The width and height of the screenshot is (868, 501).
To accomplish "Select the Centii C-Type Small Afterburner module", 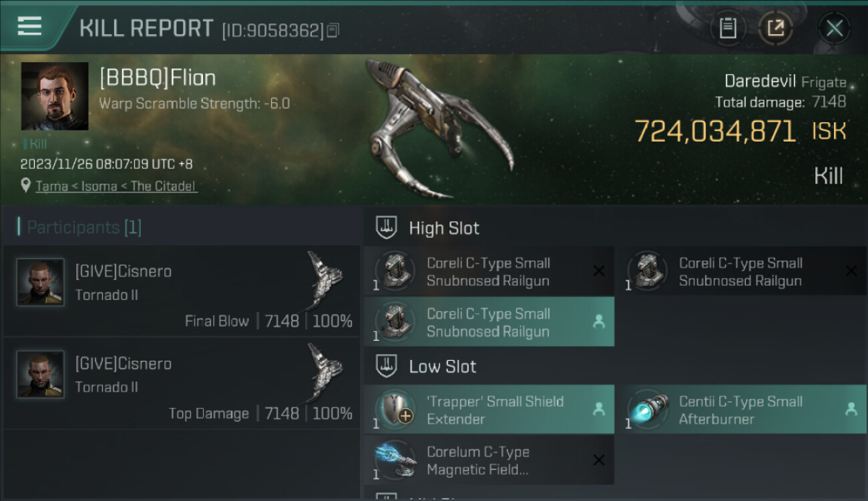I will pos(742,409).
